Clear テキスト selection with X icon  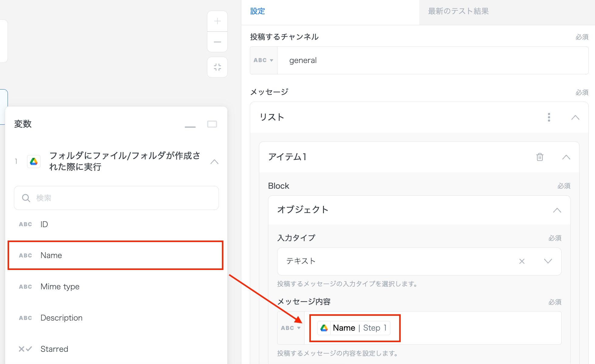click(522, 261)
